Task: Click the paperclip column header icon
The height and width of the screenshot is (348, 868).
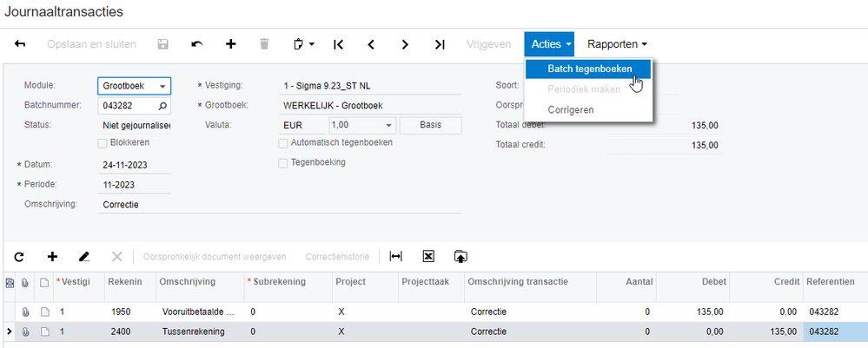Action: 25,282
